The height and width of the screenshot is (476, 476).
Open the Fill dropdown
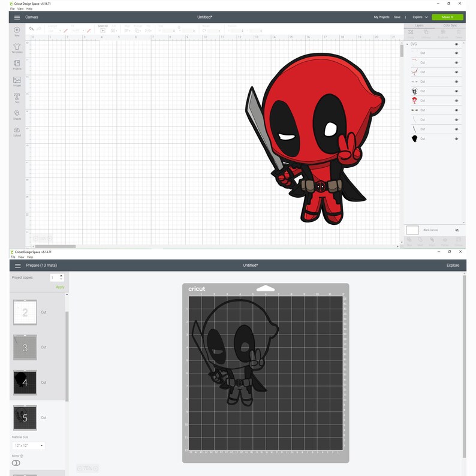(78, 31)
